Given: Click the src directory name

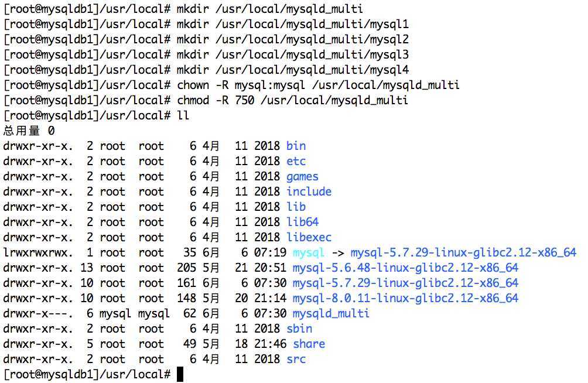Looking at the screenshot, I should click(296, 359).
